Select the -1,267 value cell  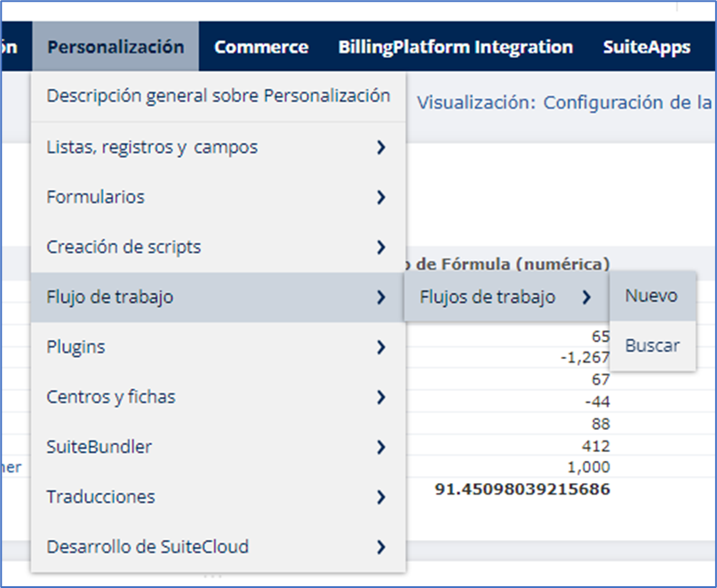(x=585, y=357)
